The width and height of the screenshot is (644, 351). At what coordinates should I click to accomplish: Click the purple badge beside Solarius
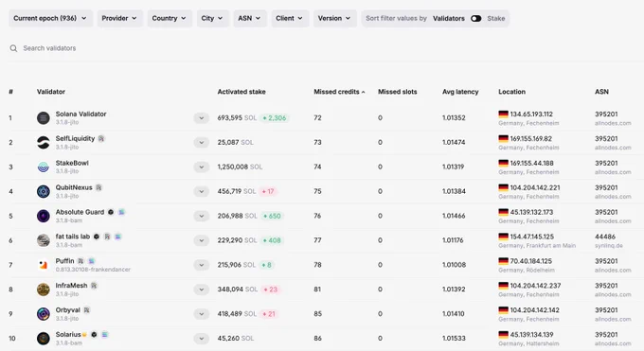105,335
